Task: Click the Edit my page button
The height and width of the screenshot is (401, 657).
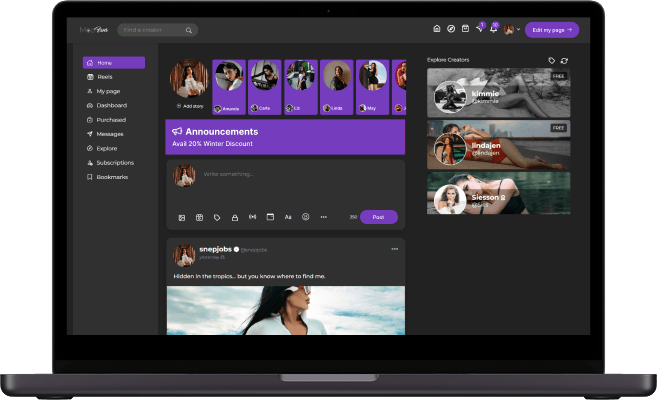Action: pyautogui.click(x=552, y=30)
